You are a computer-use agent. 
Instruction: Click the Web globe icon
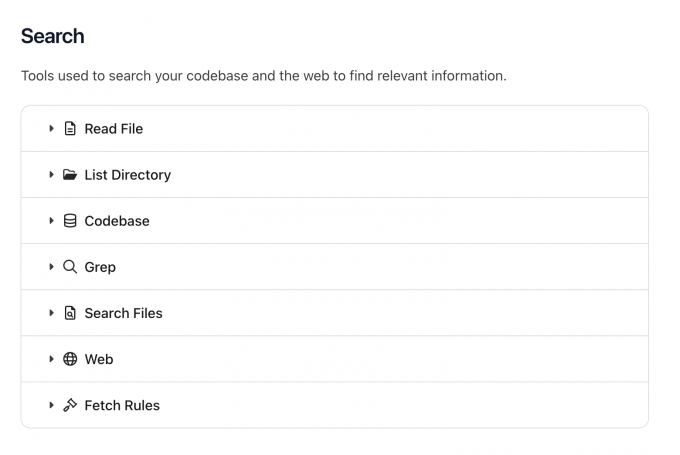point(70,359)
